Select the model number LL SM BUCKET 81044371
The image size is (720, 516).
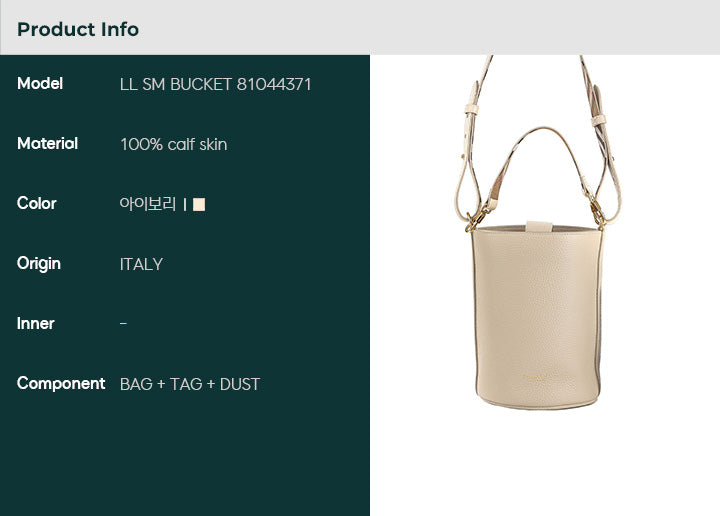coord(215,84)
